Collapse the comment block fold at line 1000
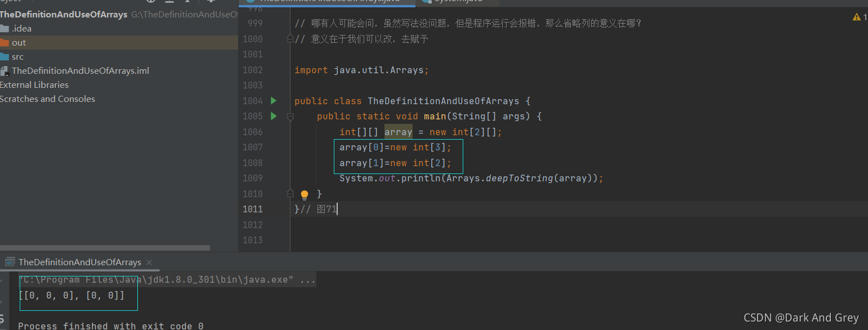This screenshot has height=330, width=868. point(290,39)
